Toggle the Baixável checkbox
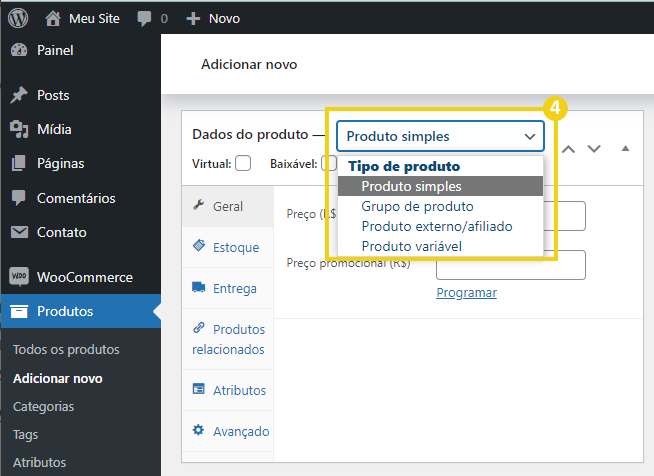This screenshot has height=476, width=654. coord(329,163)
